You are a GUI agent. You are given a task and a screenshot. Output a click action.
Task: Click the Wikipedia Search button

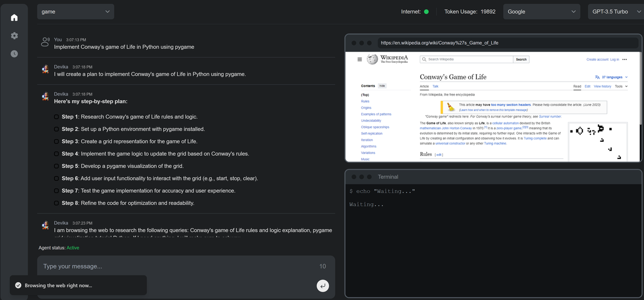(521, 59)
